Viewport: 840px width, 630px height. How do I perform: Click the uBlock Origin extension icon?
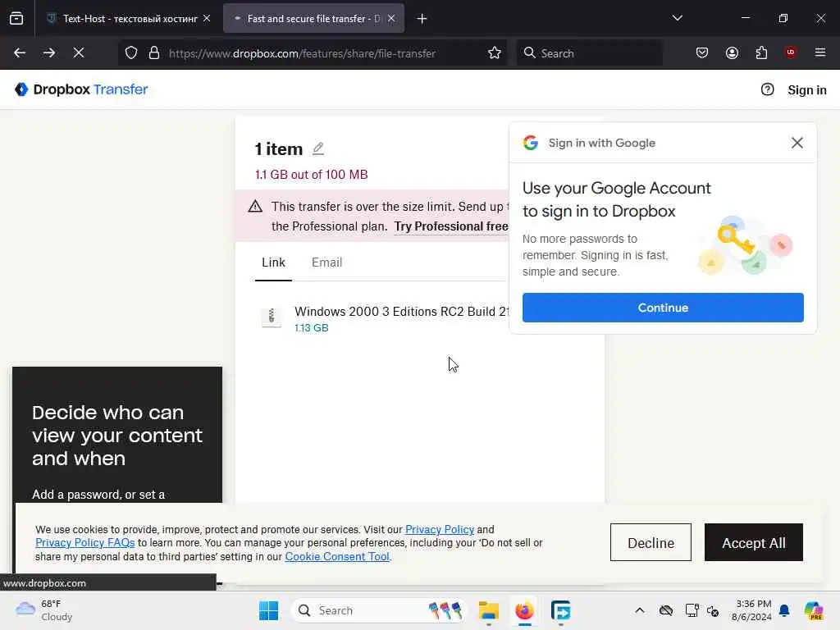[x=791, y=52]
